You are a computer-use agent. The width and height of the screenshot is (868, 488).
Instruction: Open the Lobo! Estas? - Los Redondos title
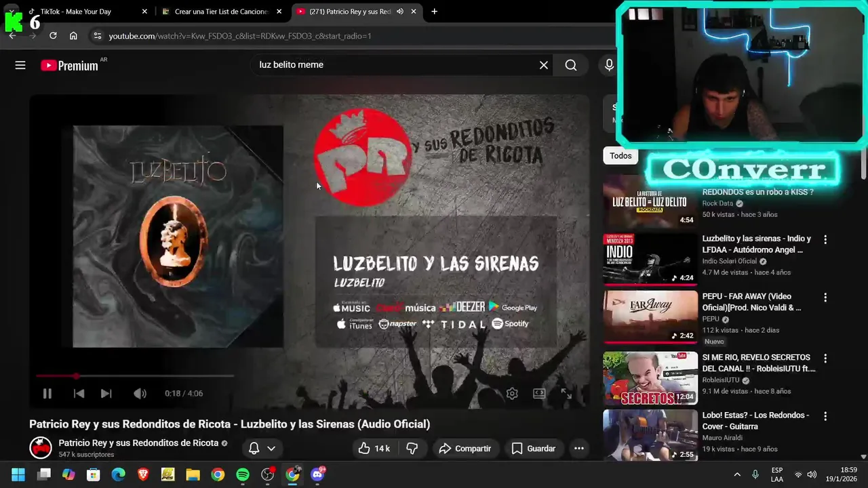coord(755,420)
